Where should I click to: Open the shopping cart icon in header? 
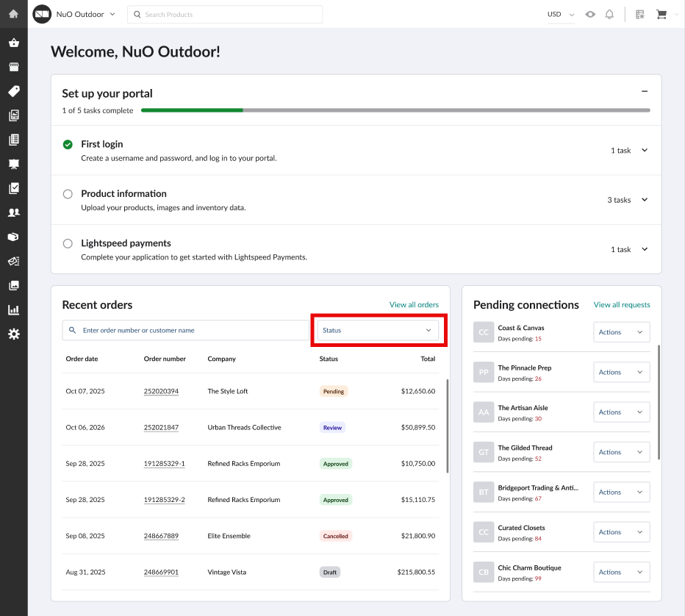661,15
